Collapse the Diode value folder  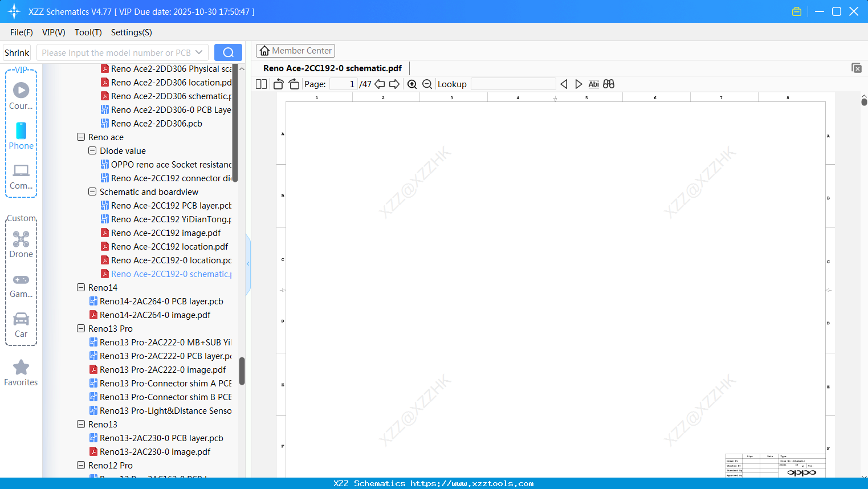click(x=92, y=151)
